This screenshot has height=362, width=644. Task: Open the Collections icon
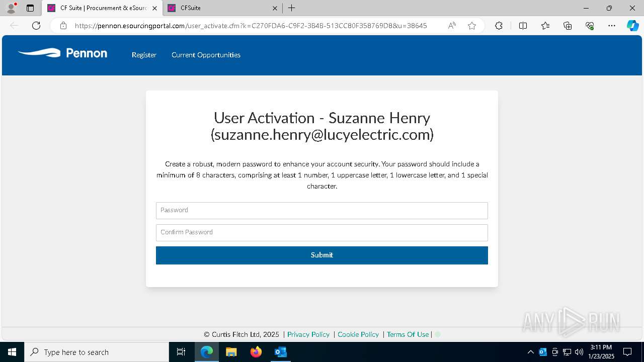568,26
